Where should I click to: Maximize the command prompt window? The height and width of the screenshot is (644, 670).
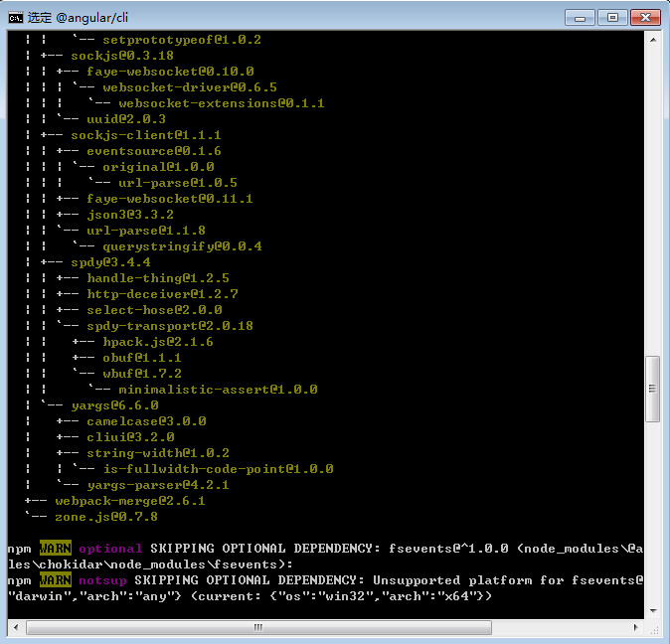[610, 17]
